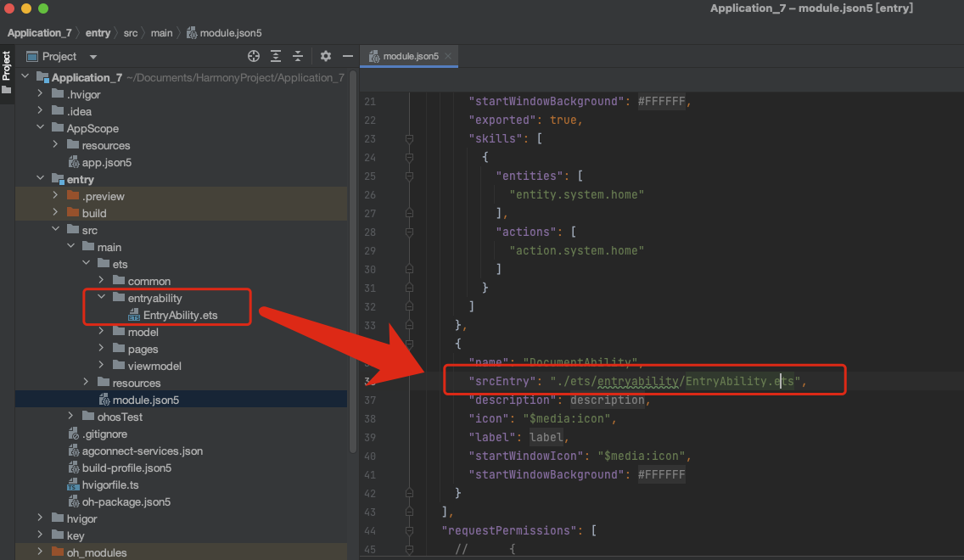Click the entry breadcrumb in navigation bar
The width and height of the screenshot is (964, 560).
[98, 33]
